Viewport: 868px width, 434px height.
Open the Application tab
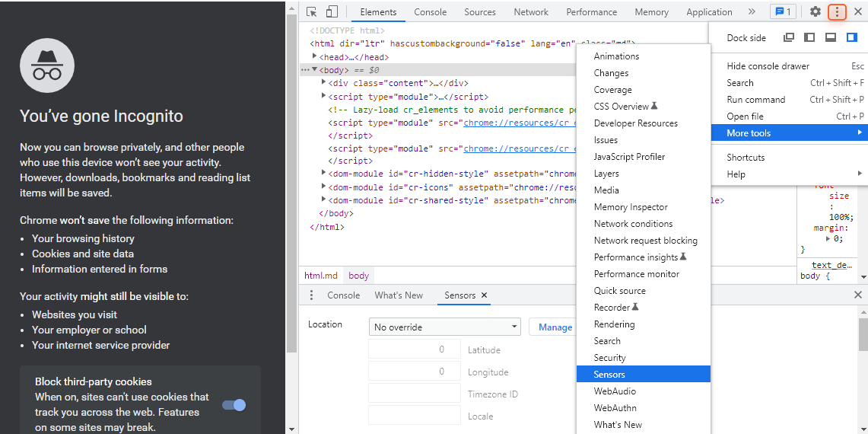pyautogui.click(x=709, y=11)
